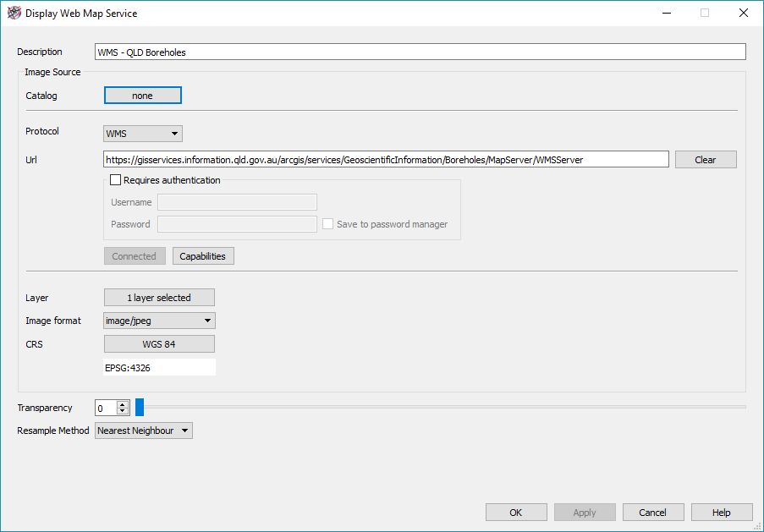Click the EPSG:4326 text field
This screenshot has height=532, width=764.
pos(159,368)
